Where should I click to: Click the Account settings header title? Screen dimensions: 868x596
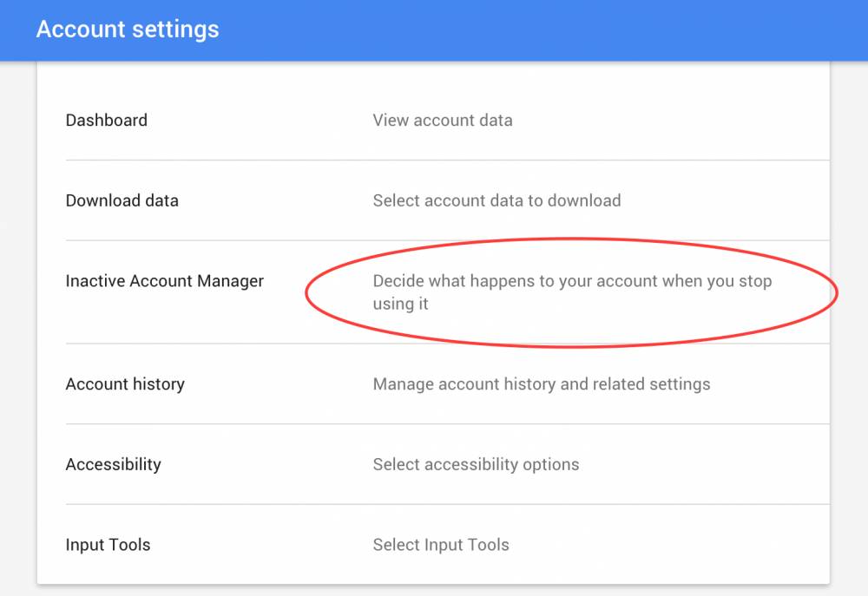(x=127, y=29)
